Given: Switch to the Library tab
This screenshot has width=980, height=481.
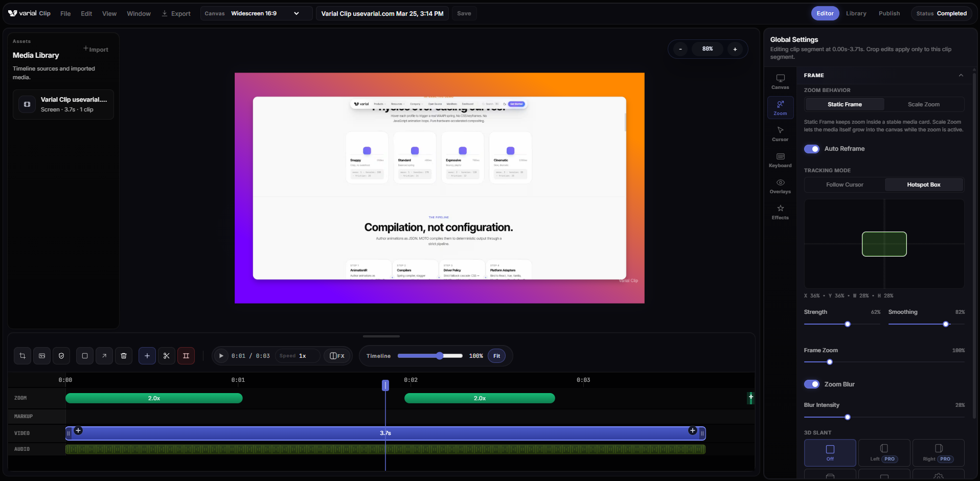Looking at the screenshot, I should 856,13.
